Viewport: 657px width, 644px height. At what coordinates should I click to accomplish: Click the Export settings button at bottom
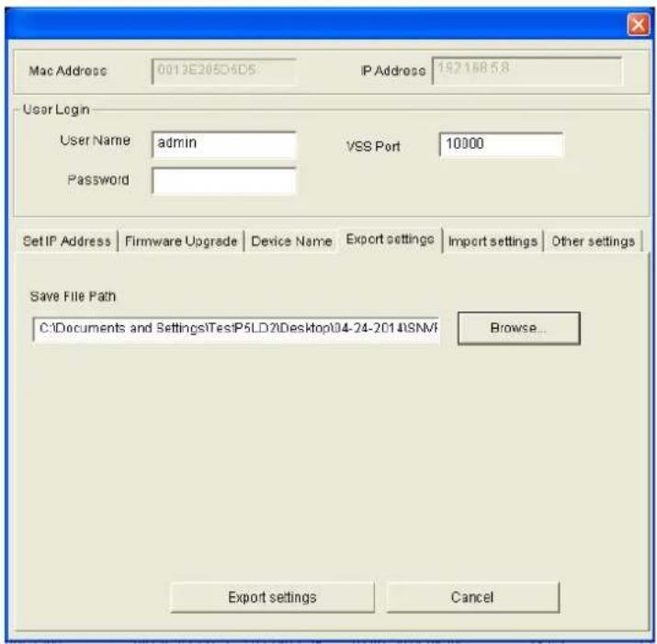click(272, 597)
